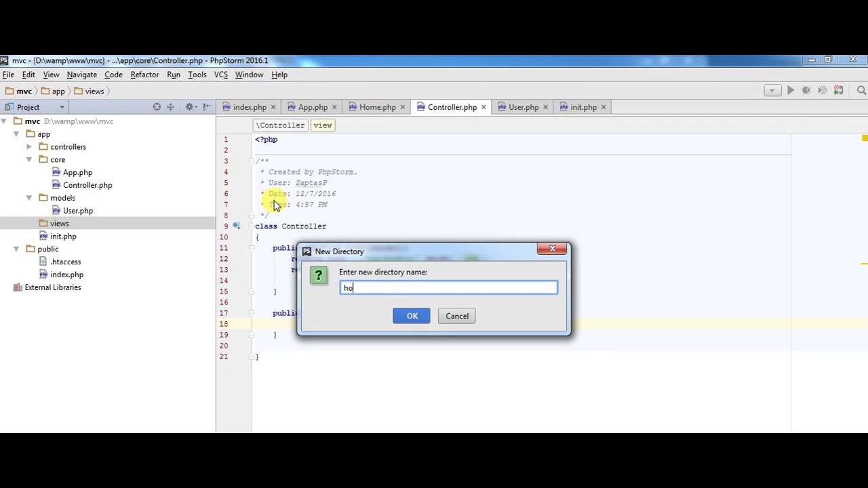Open the Refactor menu
Viewport: 868px width, 488px height.
coord(144,75)
